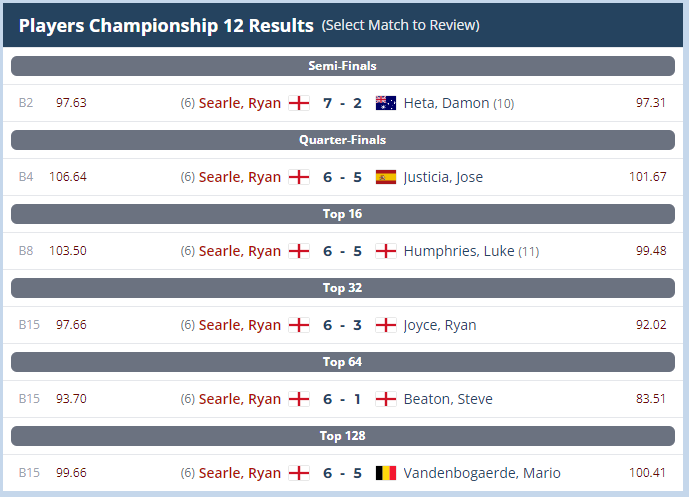
Task: Open Searle, Ryan link in Semi-Finals match
Action: (239, 103)
